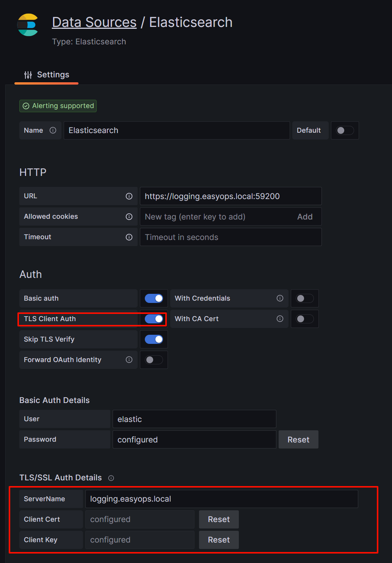Image resolution: width=392 pixels, height=563 pixels.
Task: Click the TLS/SSL Auth Details info icon
Action: [111, 478]
